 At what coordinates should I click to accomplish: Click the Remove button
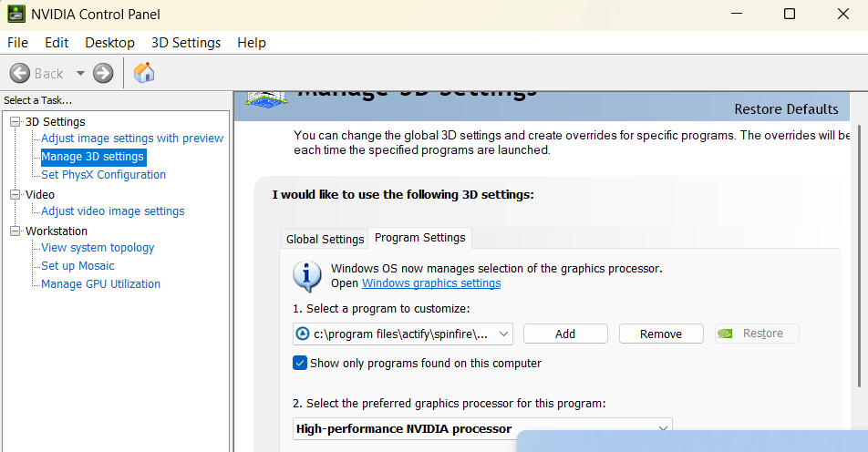pyautogui.click(x=661, y=334)
